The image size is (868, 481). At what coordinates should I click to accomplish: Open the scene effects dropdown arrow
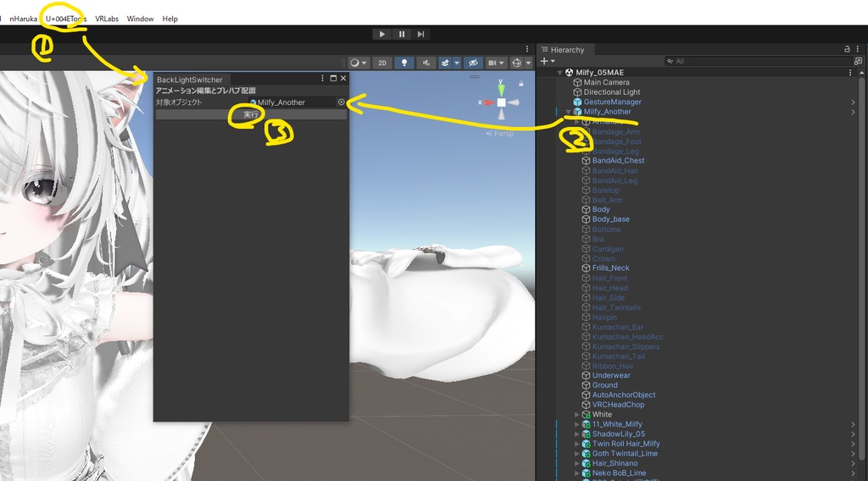457,63
